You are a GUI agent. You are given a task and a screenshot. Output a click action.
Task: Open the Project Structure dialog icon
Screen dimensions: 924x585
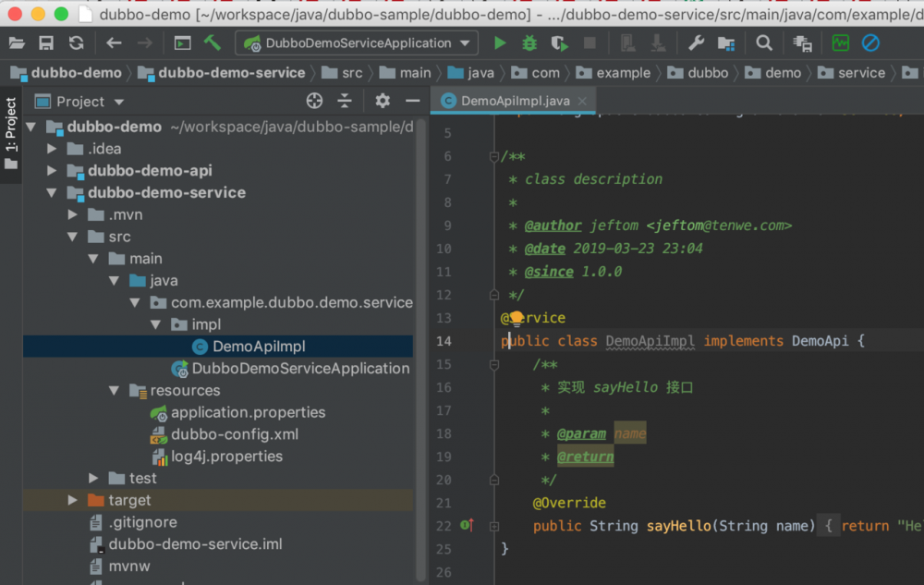coord(725,43)
